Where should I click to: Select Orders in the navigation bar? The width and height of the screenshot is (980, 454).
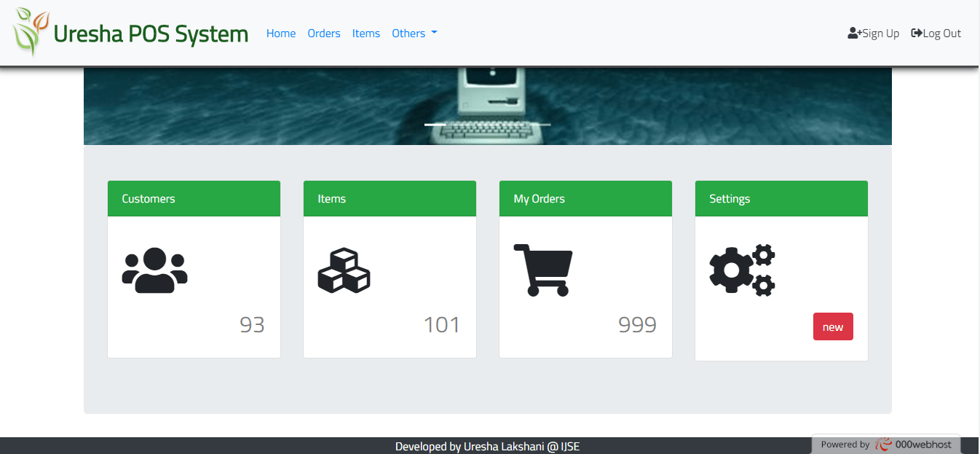click(323, 33)
